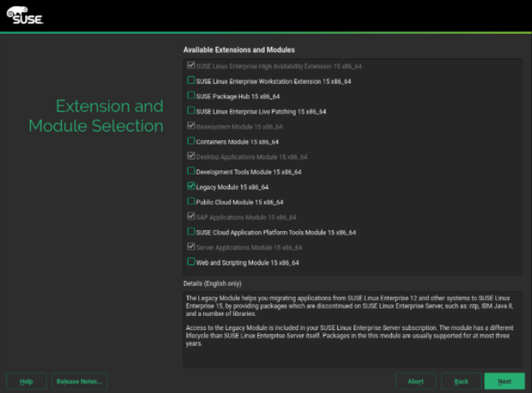Toggle SAP Applications Module checkbox
Image resolution: width=532 pixels, height=393 pixels.
[x=191, y=216]
